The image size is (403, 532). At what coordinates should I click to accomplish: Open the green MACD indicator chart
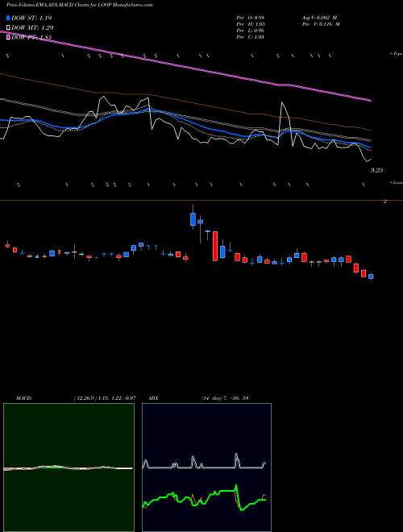click(69, 468)
